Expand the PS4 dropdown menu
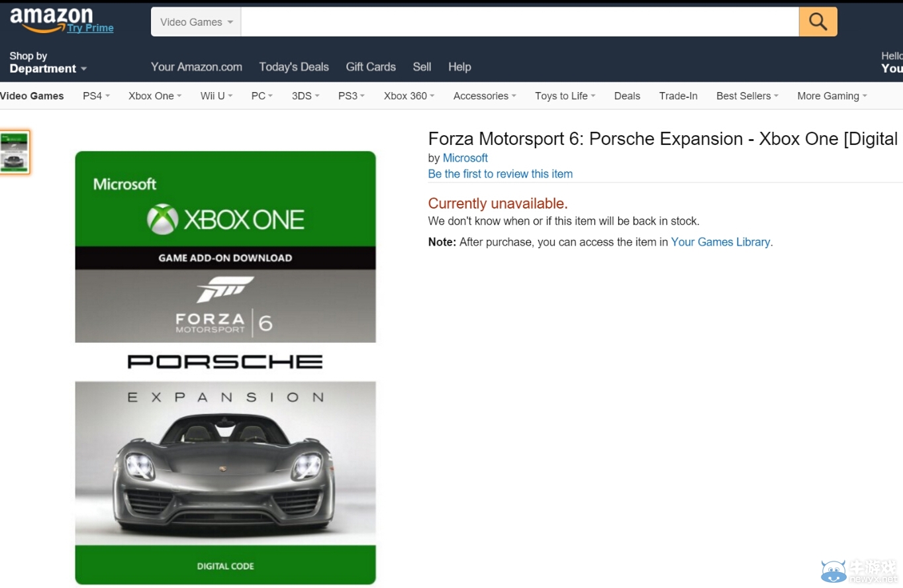This screenshot has width=903, height=588. pos(96,96)
